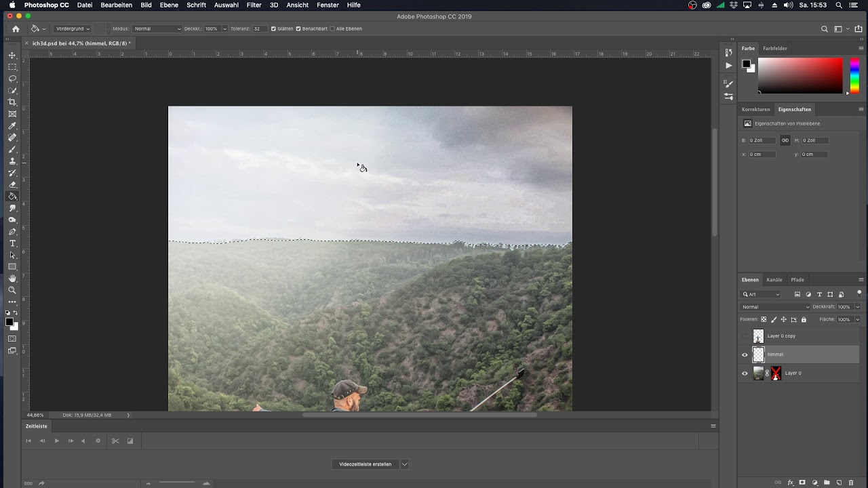Select the Move tool
Viewport: 868px width, 488px height.
point(12,55)
